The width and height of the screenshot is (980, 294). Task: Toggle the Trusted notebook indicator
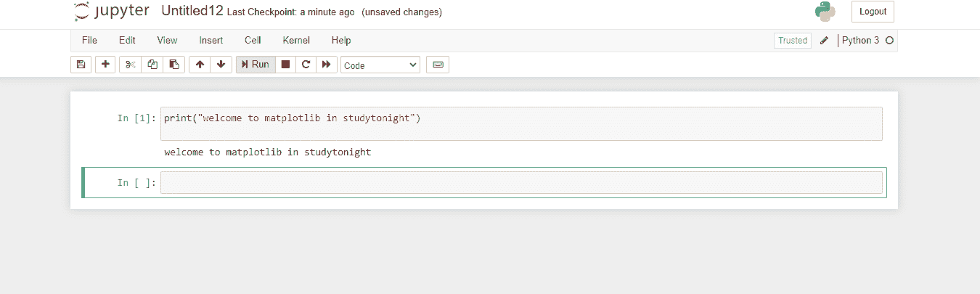[x=793, y=41]
